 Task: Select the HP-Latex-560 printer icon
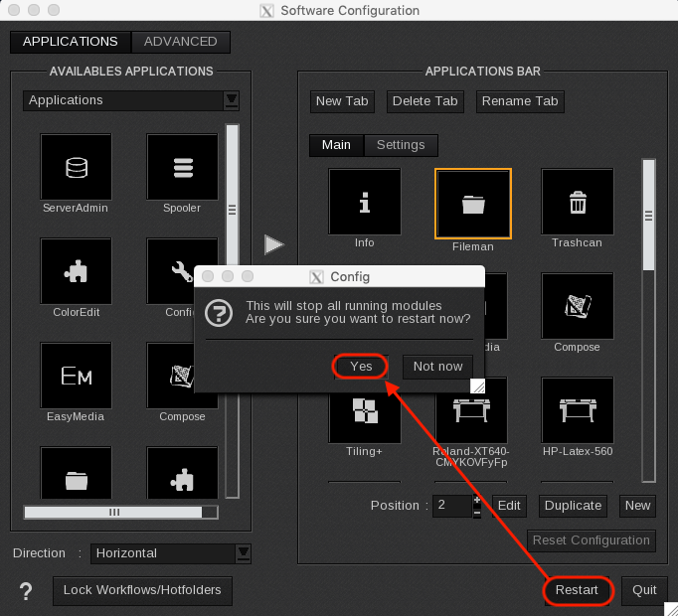pos(578,409)
